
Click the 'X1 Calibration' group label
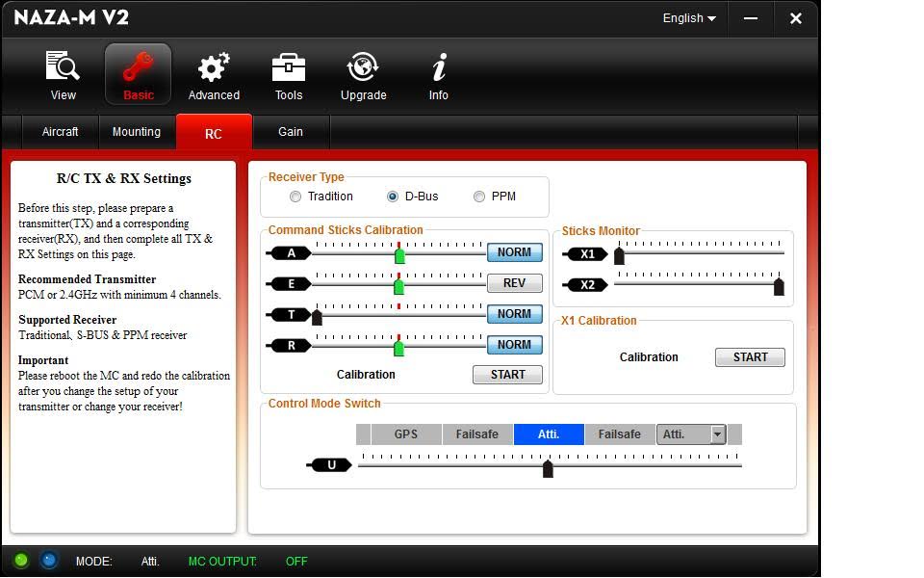(599, 321)
